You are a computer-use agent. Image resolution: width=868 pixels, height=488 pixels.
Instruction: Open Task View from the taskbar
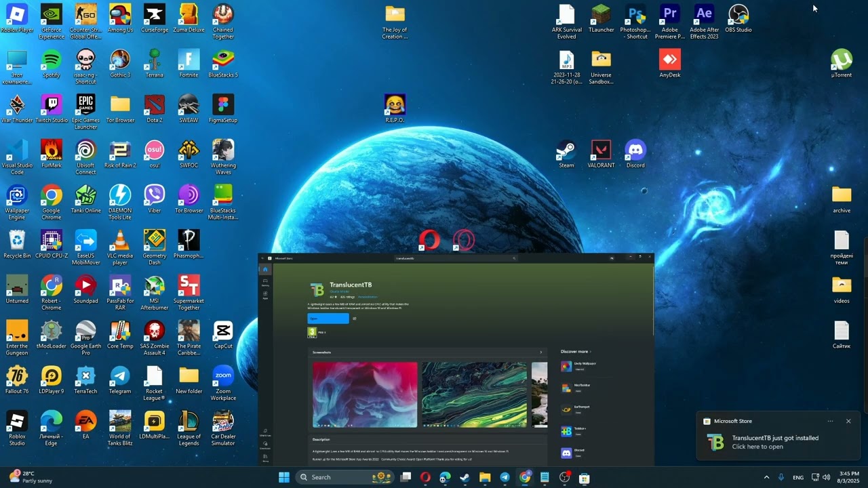406,477
